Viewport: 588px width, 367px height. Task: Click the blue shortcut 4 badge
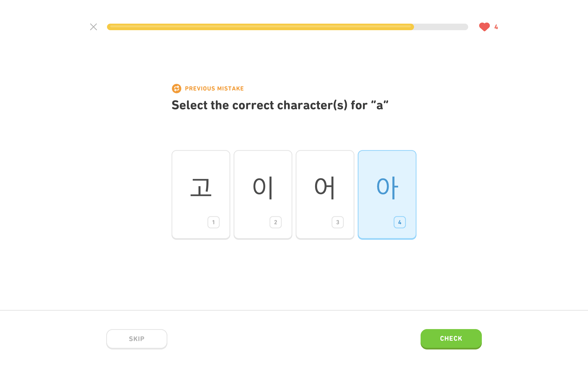[399, 222]
